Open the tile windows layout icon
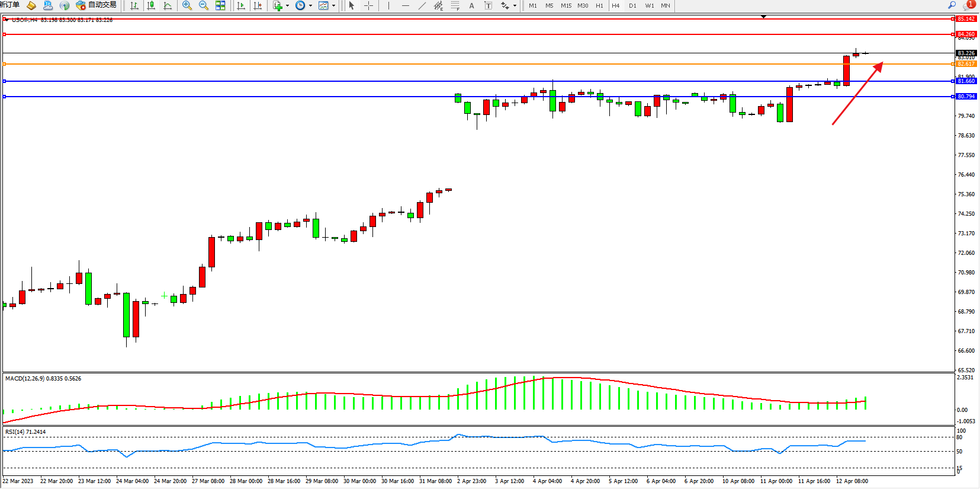 (220, 5)
